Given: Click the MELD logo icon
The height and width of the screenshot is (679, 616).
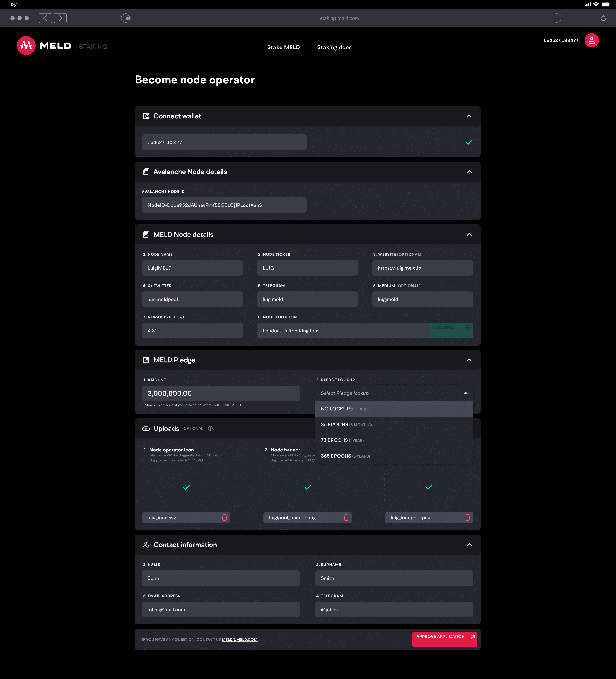Looking at the screenshot, I should tap(26, 45).
